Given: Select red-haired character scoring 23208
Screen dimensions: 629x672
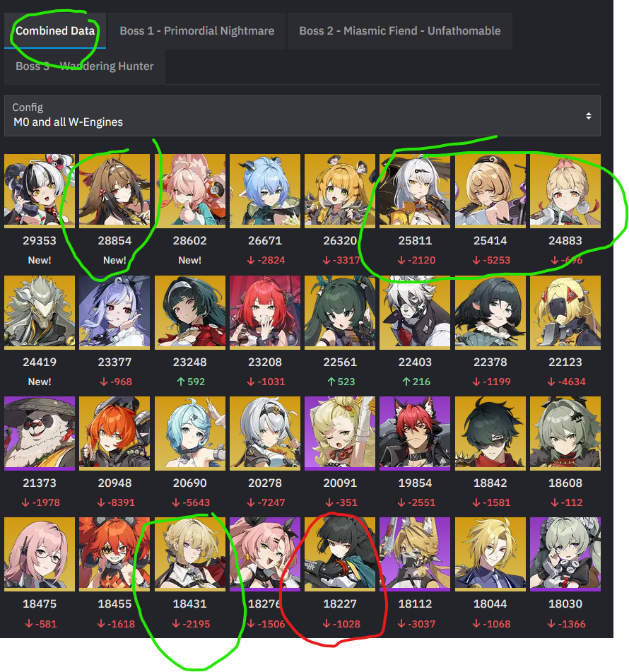Looking at the screenshot, I should pos(265,312).
